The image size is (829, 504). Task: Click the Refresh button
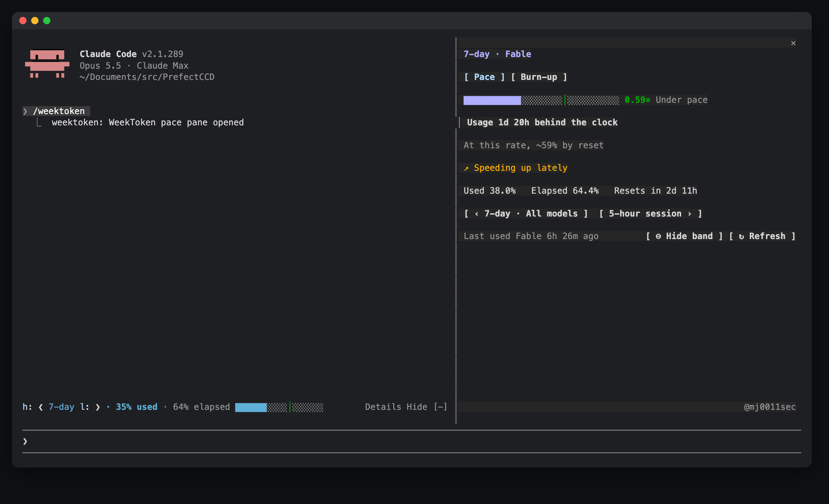click(762, 236)
